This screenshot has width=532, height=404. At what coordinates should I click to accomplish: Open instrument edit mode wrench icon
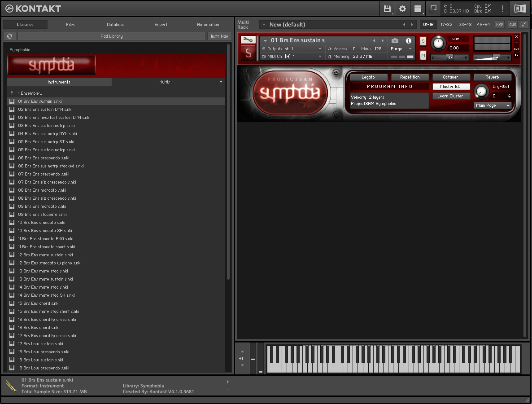(248, 40)
